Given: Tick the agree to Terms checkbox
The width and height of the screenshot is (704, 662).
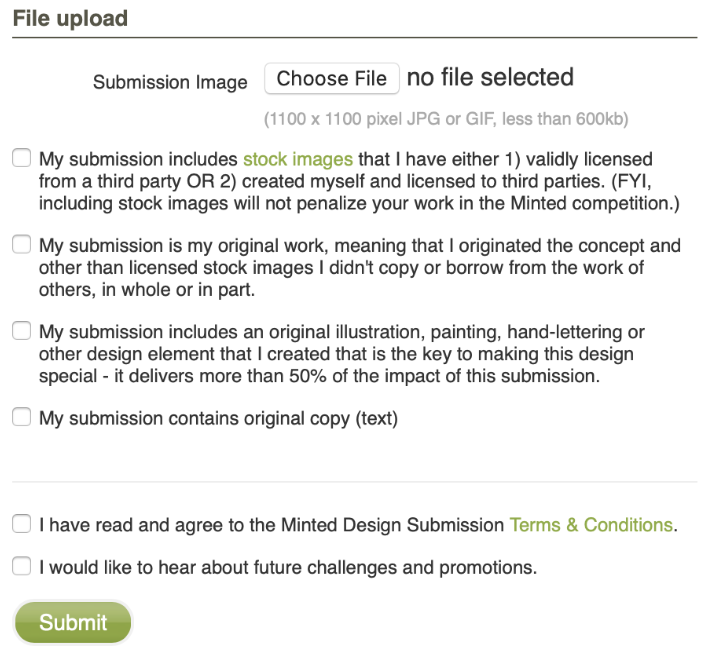Looking at the screenshot, I should 22,524.
